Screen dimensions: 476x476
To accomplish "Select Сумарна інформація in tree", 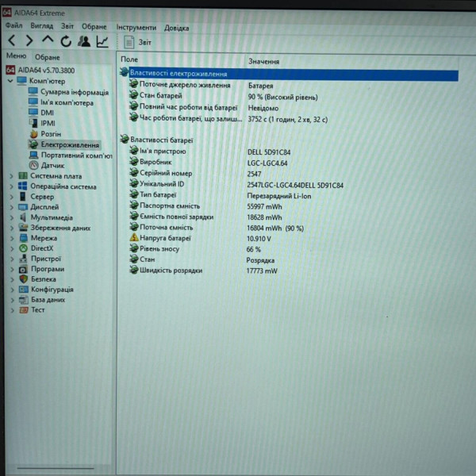I will [x=68, y=92].
